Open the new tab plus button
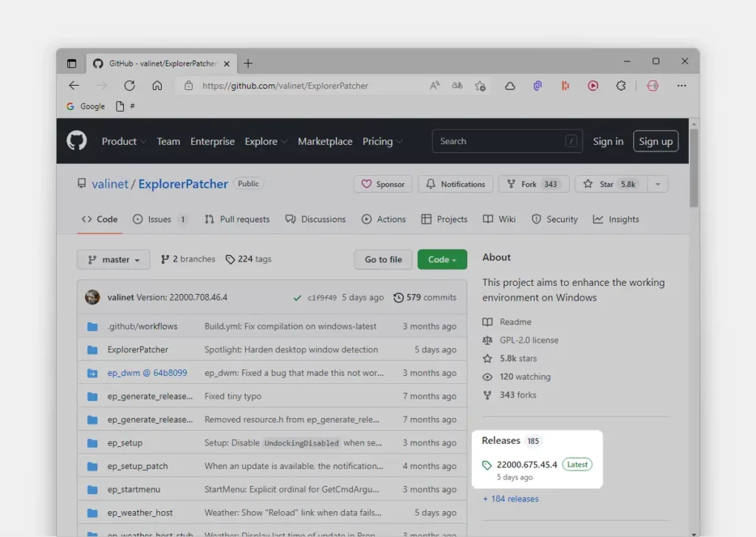 (x=248, y=64)
